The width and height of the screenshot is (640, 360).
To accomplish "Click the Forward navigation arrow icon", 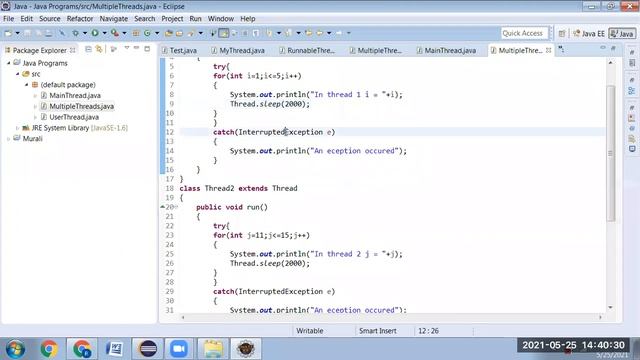I will [339, 33].
